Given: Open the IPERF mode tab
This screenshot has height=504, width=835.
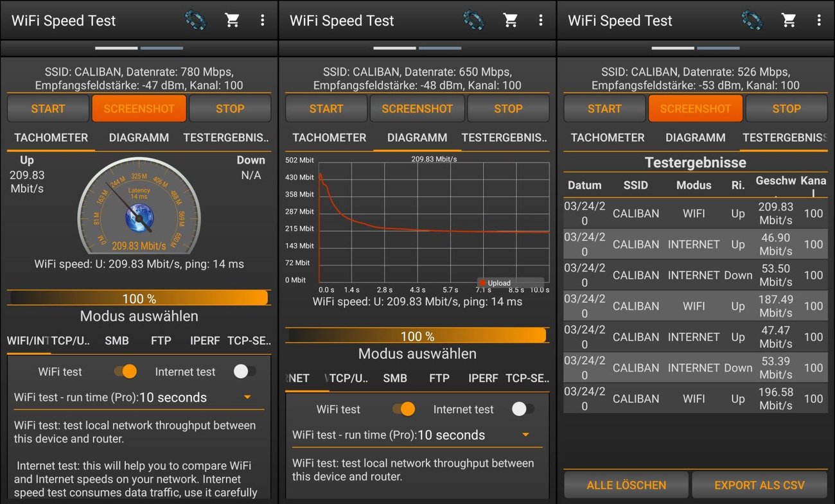Looking at the screenshot, I should 204,340.
